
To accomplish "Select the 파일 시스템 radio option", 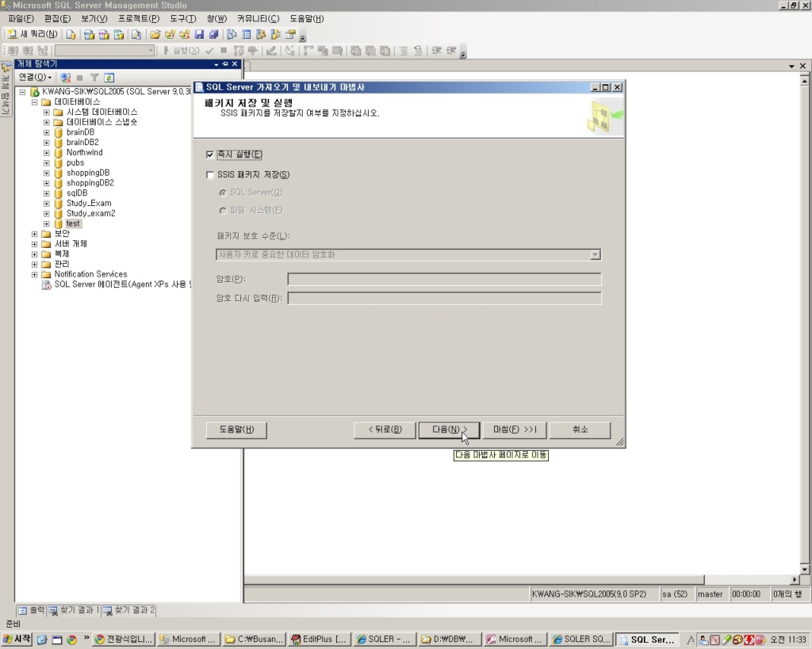I will pos(223,210).
